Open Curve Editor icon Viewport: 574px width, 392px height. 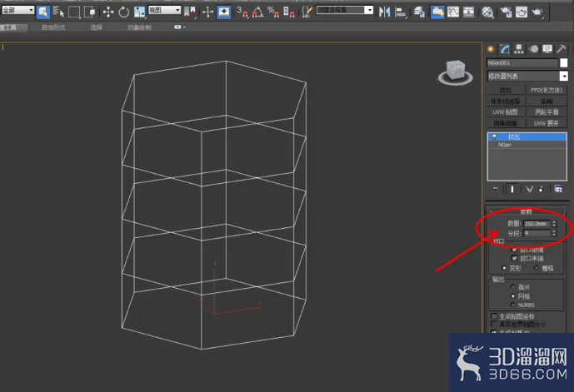pyautogui.click(x=453, y=12)
